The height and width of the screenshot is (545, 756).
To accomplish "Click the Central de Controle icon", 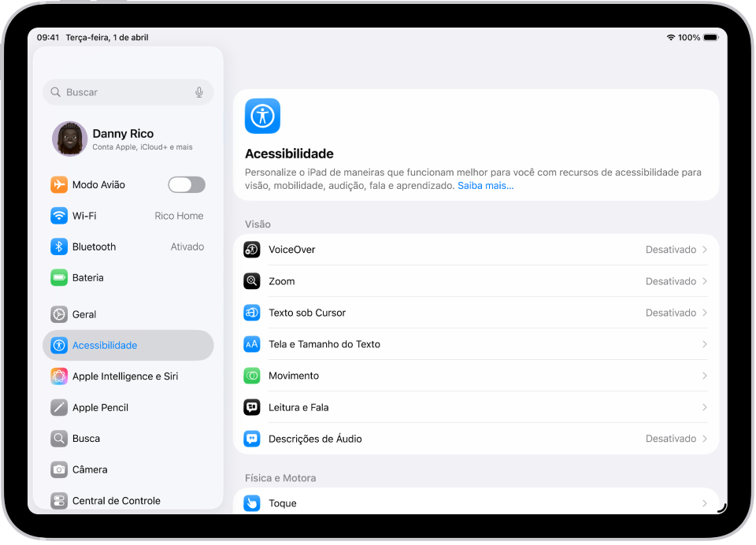I will [x=59, y=501].
